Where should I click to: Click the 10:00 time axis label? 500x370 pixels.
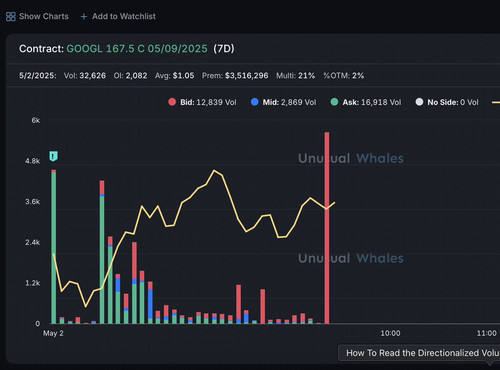(x=390, y=333)
